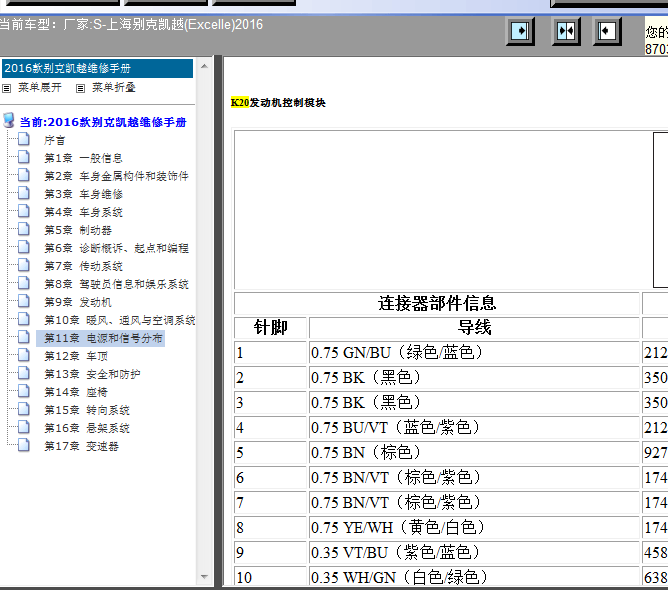Open chapter 第2章 车身金属构件和装饰件
The width and height of the screenshot is (668, 590).
pos(116,176)
